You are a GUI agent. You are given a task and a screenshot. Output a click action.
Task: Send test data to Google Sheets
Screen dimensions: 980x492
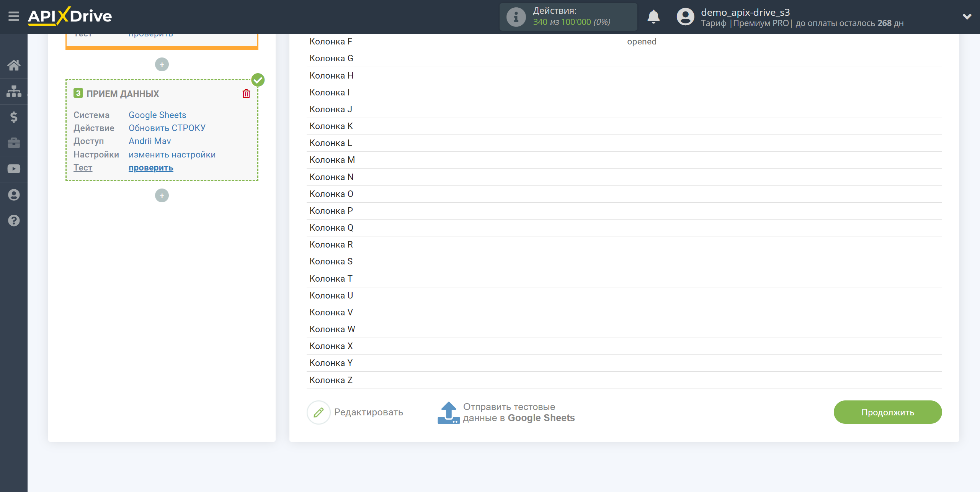click(519, 412)
